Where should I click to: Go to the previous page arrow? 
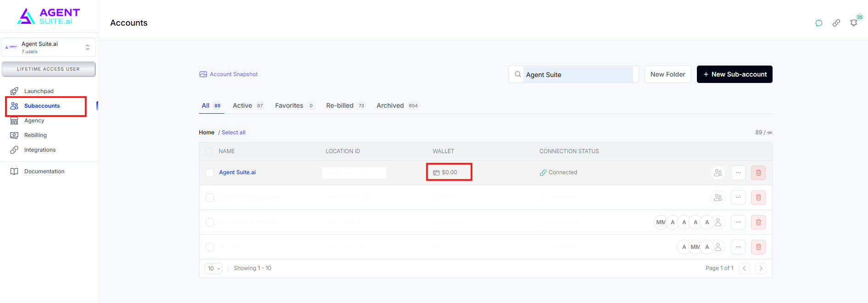click(745, 269)
